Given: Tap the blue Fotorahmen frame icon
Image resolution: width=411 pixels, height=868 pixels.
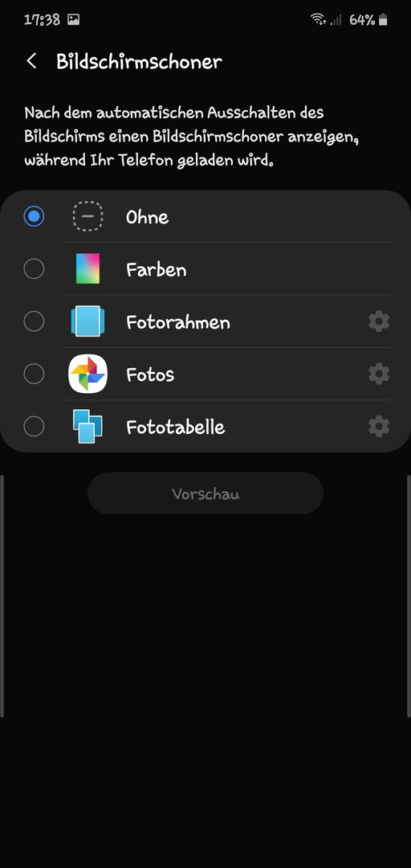Looking at the screenshot, I should (87, 321).
